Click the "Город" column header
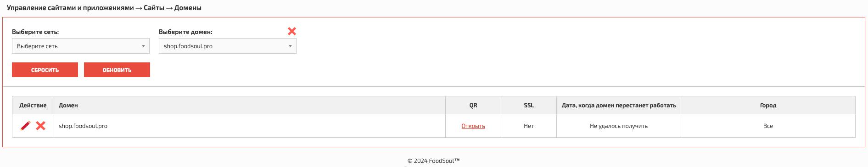The height and width of the screenshot is (167, 868). (x=768, y=105)
